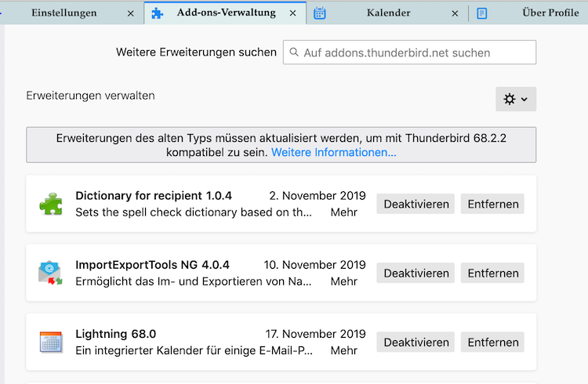The image size is (588, 384).
Task: Remove the ImportExportTools NG extension
Action: coord(493,273)
